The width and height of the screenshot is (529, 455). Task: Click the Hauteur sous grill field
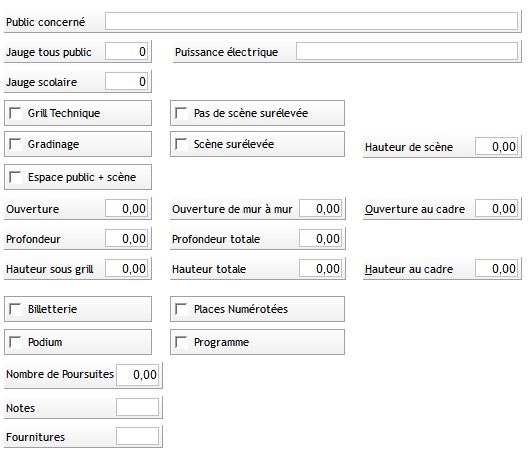(x=127, y=268)
